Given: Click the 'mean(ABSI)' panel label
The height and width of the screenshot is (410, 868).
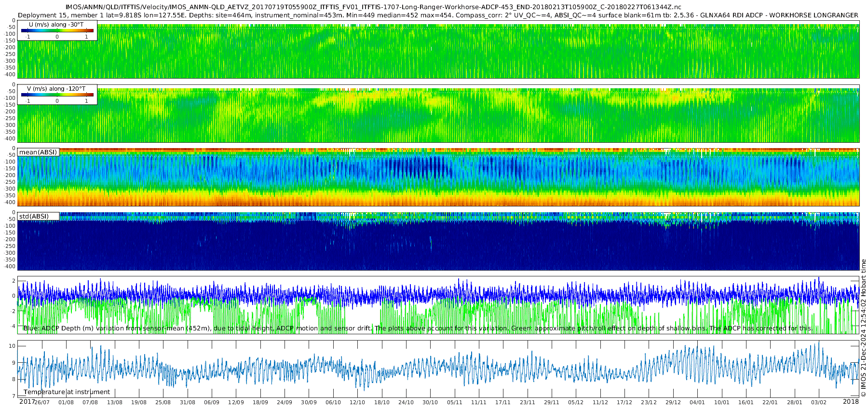Looking at the screenshot, I should coord(38,152).
